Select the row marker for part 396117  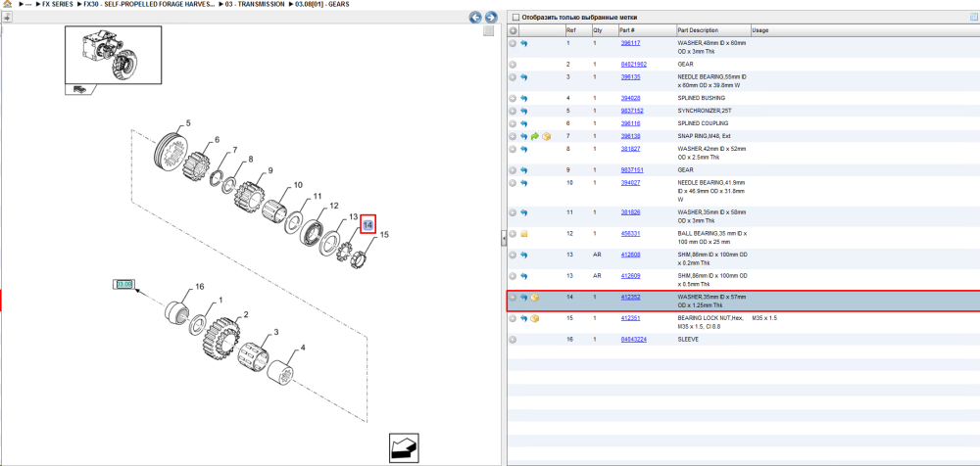[x=513, y=44]
